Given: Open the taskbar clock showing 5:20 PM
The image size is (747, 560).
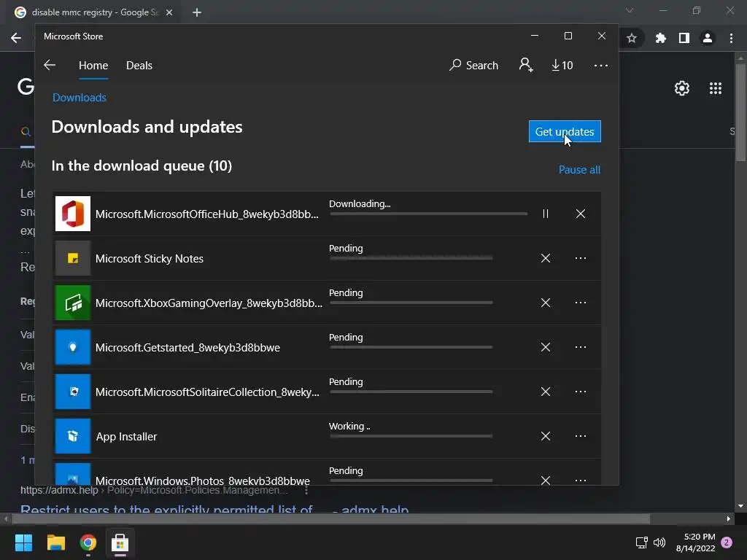Looking at the screenshot, I should [x=695, y=542].
